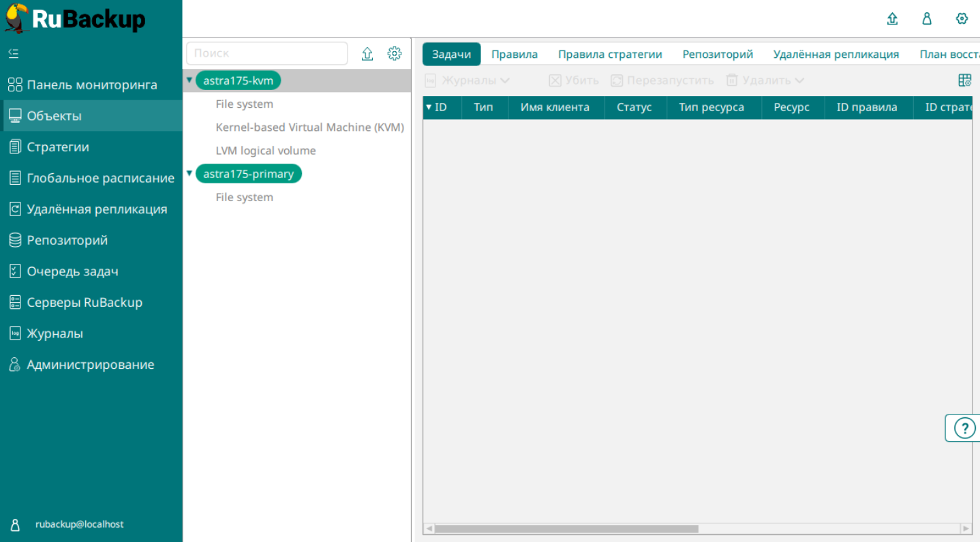This screenshot has width=980, height=542.
Task: Click the export icon in top header
Action: tap(892, 19)
